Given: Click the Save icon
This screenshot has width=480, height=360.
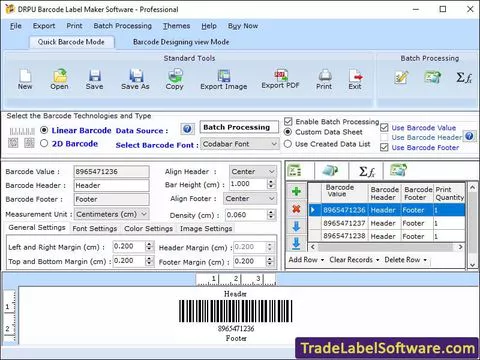Looking at the screenshot, I should [x=95, y=76].
